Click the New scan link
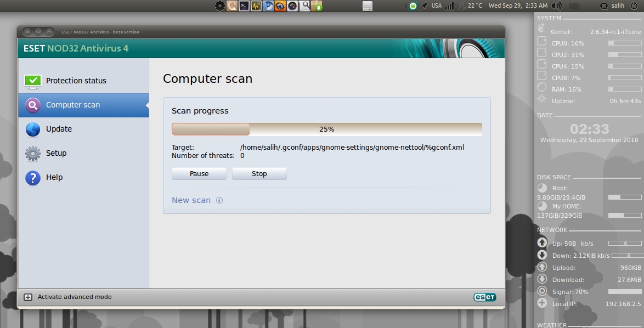Viewport: 644px width, 328px height. (x=191, y=200)
